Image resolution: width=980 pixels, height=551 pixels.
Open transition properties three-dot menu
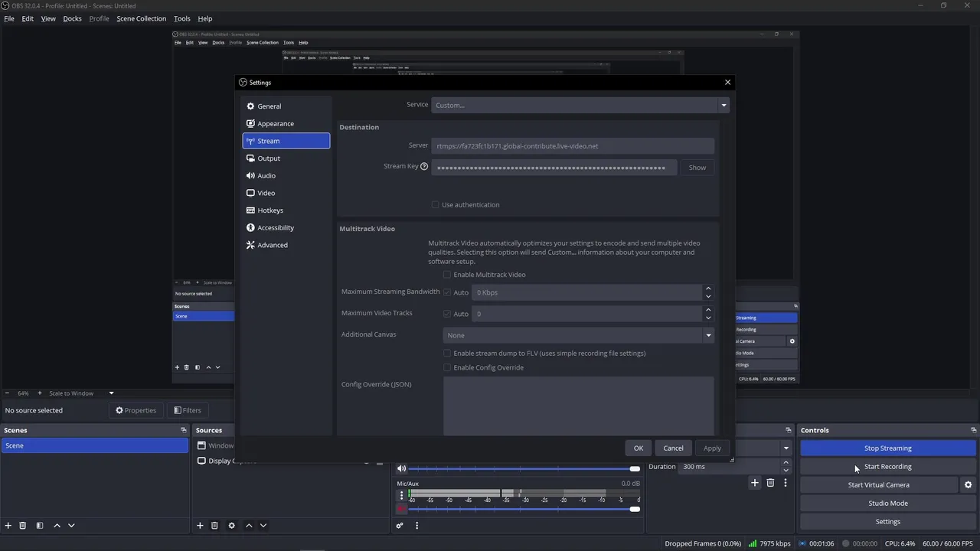785,483
